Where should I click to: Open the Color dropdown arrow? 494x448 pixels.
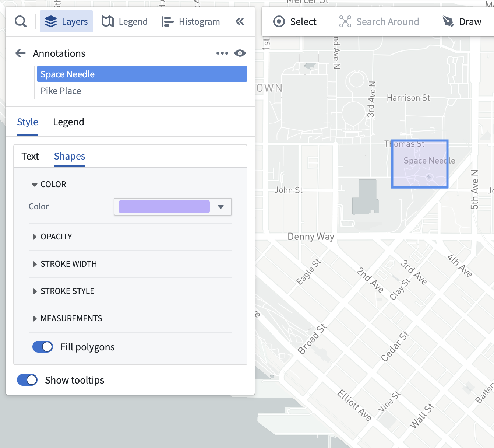click(x=221, y=207)
